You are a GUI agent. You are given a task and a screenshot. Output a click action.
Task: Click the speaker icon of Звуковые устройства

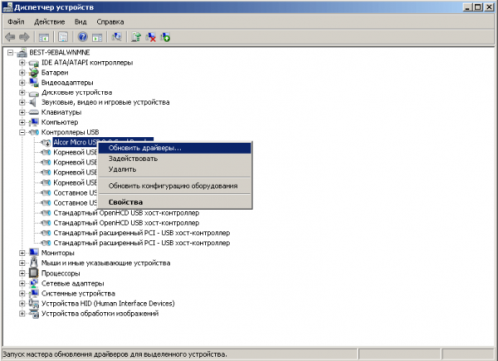click(x=33, y=102)
